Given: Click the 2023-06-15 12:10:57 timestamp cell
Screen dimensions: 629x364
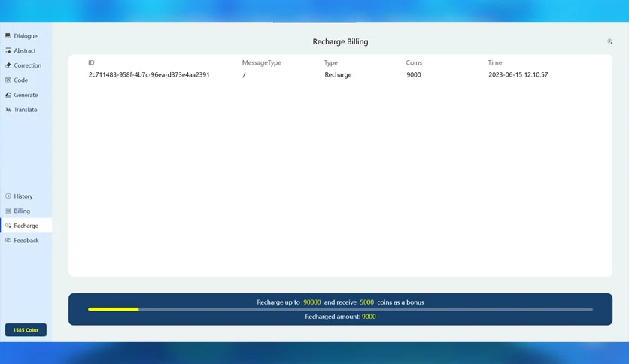Looking at the screenshot, I should click(x=518, y=74).
